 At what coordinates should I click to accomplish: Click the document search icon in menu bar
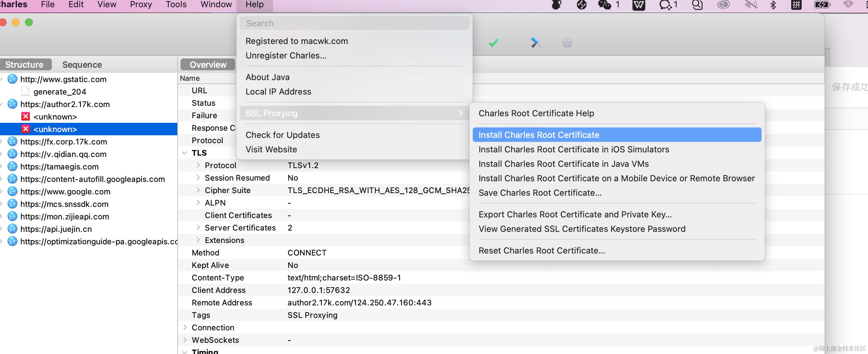697,5
